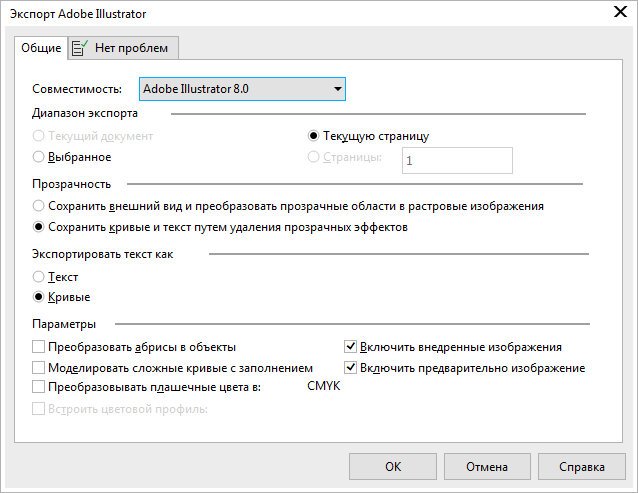Click the Совместимость: label
Viewport: 638px width, 493px height.
pyautogui.click(x=77, y=89)
